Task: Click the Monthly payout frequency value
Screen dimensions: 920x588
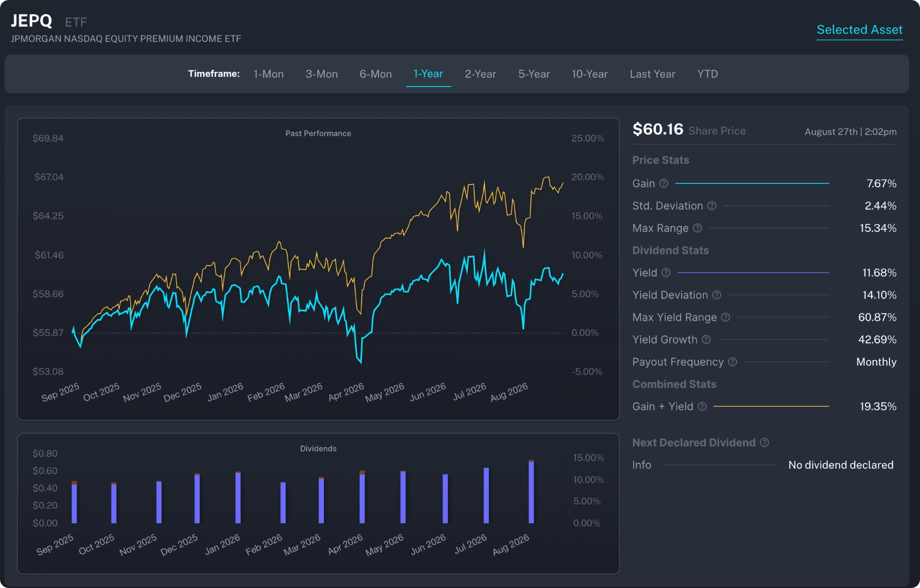Action: (x=876, y=362)
